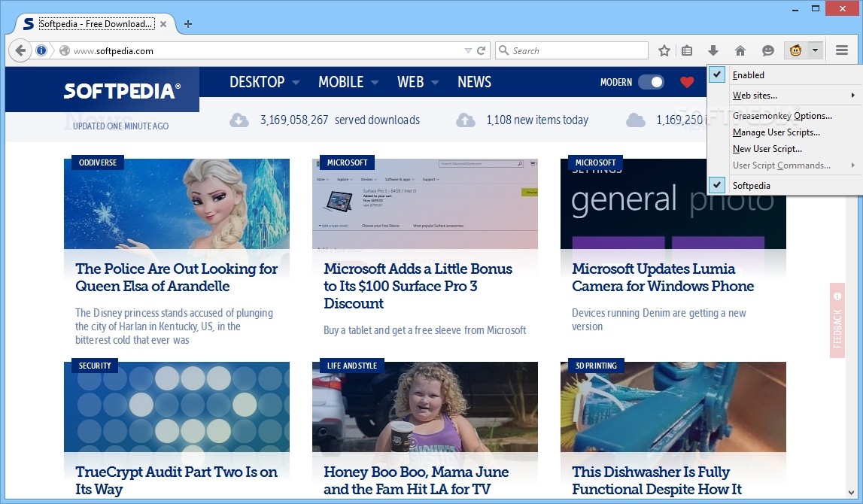Click the ODDIVERSE category tag

pos(97,162)
